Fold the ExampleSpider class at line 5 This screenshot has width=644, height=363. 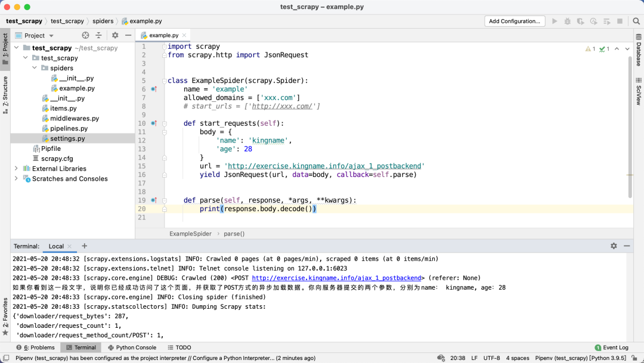coord(165,80)
